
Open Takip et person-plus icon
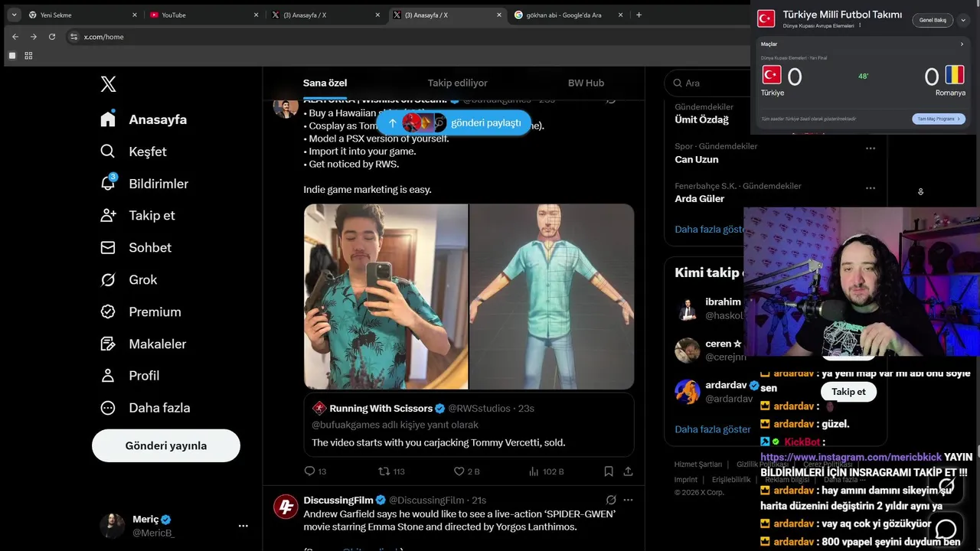108,215
